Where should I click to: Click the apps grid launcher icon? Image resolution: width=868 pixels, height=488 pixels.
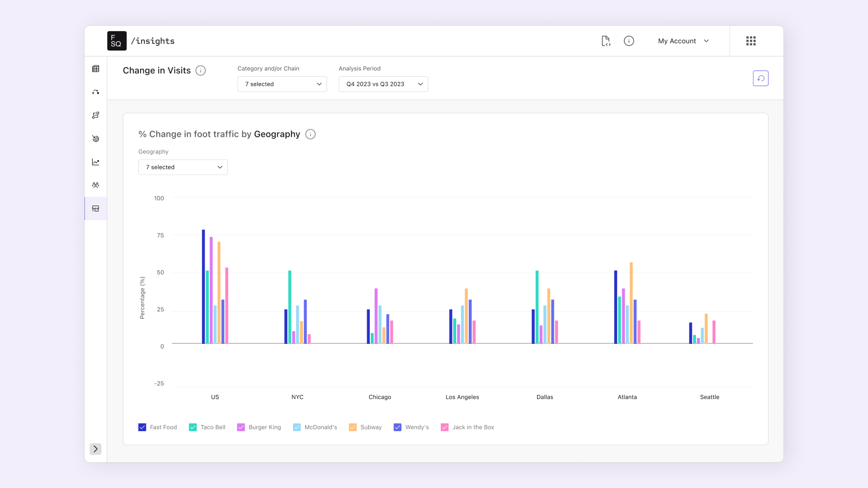(751, 41)
